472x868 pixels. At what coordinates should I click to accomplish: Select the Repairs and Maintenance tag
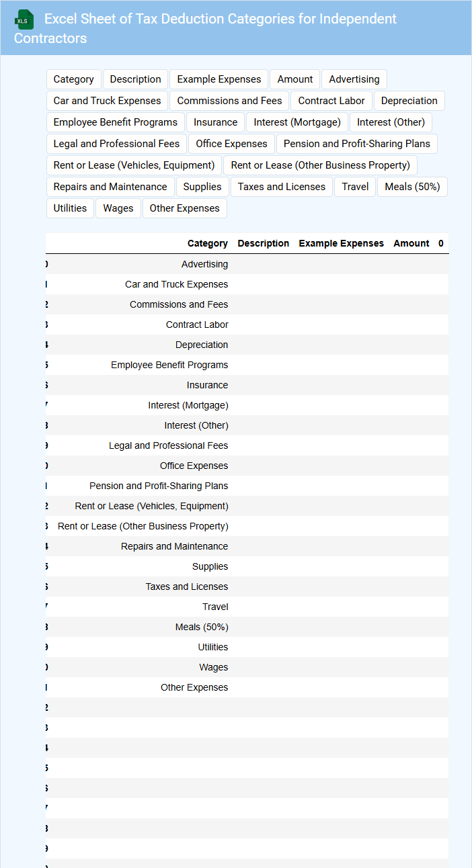(110, 187)
